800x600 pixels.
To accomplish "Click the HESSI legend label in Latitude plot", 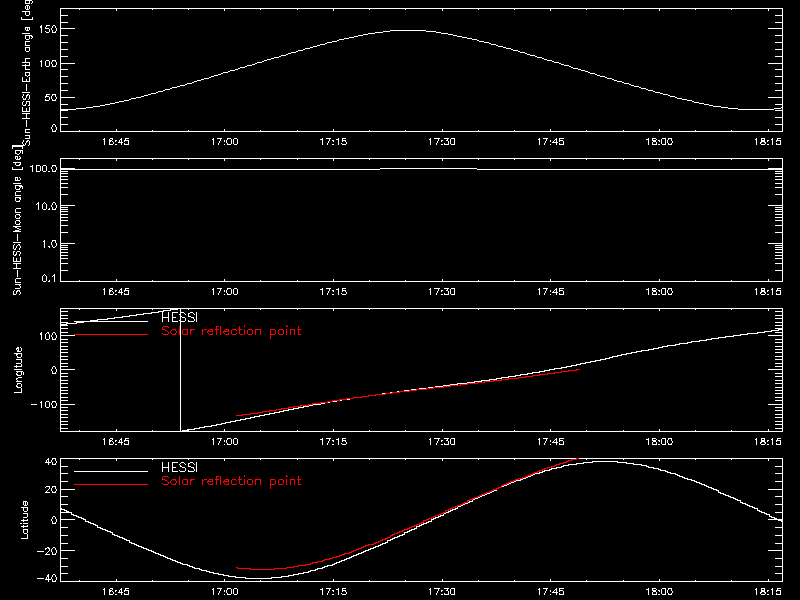I will click(179, 467).
